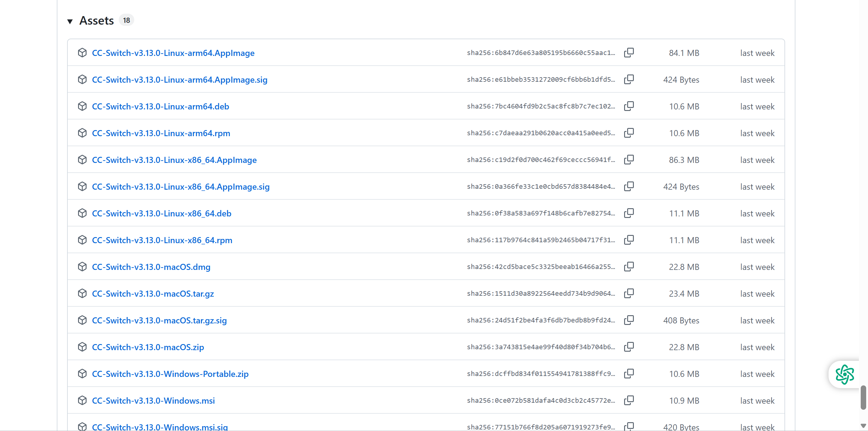Viewport: 868px width, 431px height.
Task: Click the Assets count badge 18
Action: 126,20
